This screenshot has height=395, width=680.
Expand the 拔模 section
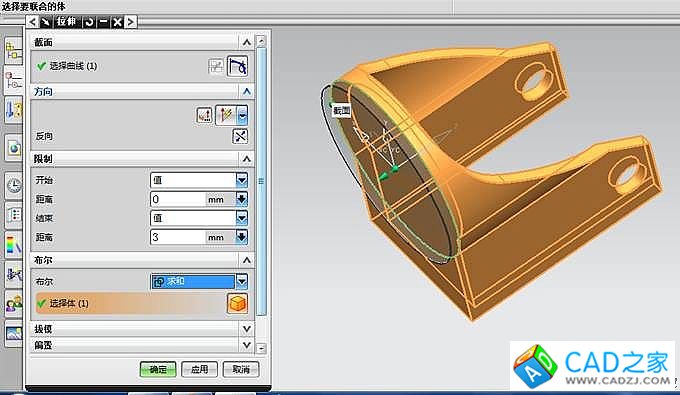pyautogui.click(x=246, y=329)
